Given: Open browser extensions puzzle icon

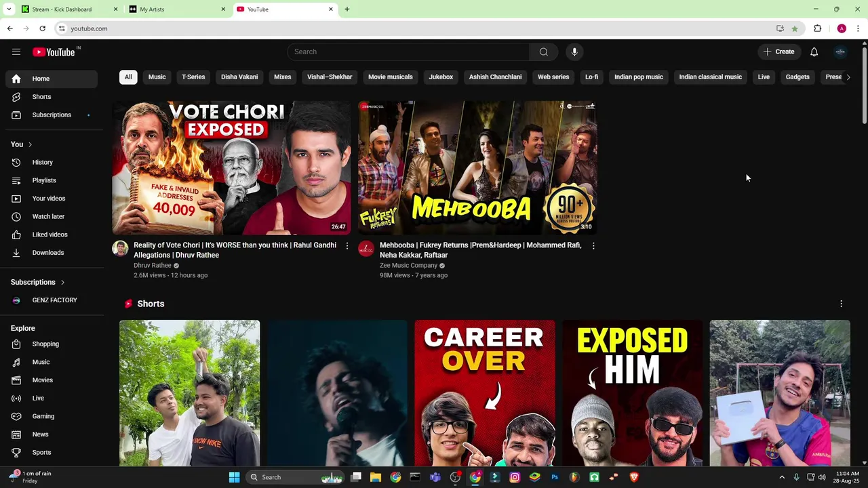Looking at the screenshot, I should pos(818,28).
